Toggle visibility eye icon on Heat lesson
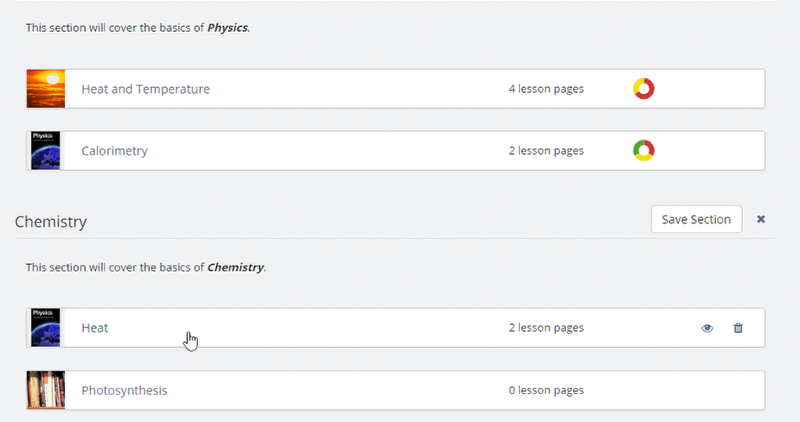 pos(707,328)
